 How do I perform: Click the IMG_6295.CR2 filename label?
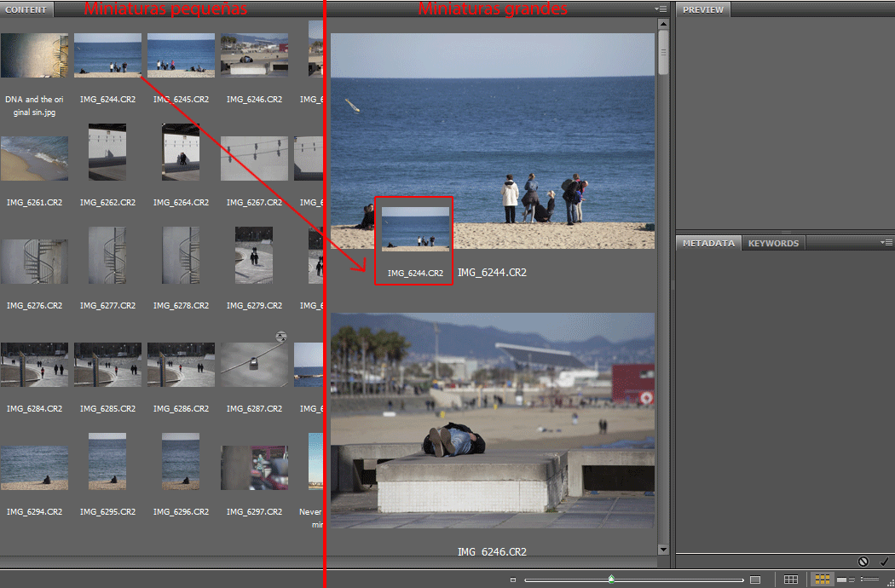[x=108, y=512]
